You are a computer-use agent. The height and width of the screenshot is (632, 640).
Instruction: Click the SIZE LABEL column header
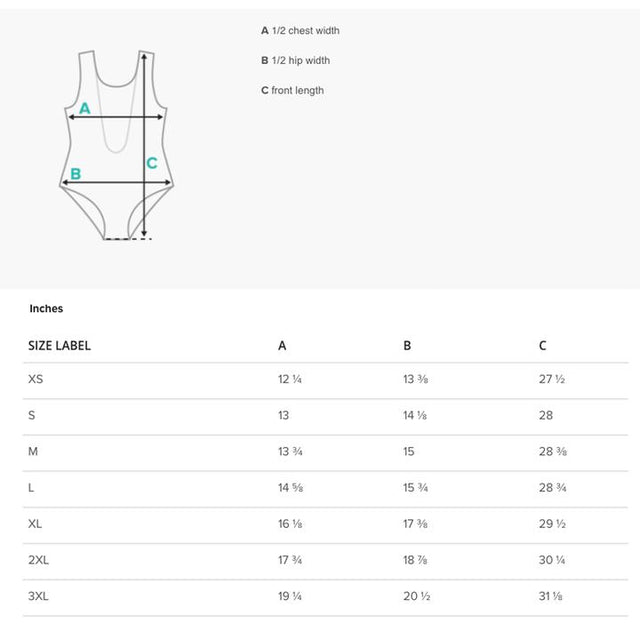coord(60,346)
